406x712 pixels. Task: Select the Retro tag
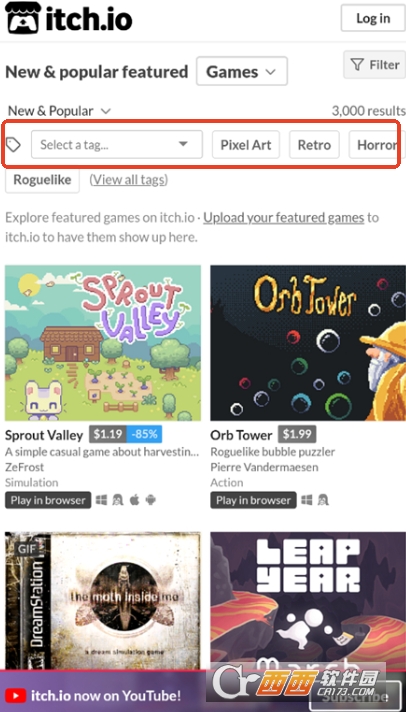[314, 145]
